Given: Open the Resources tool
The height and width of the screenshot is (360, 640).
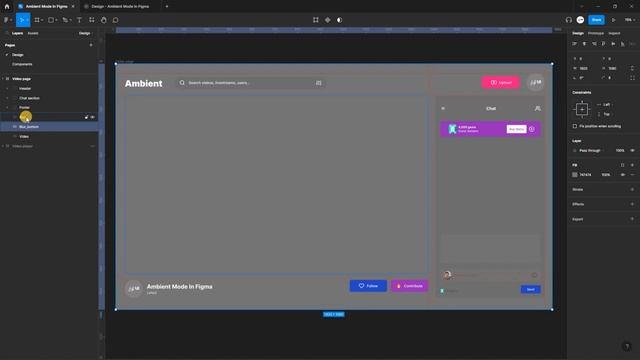Looking at the screenshot, I should [92, 20].
